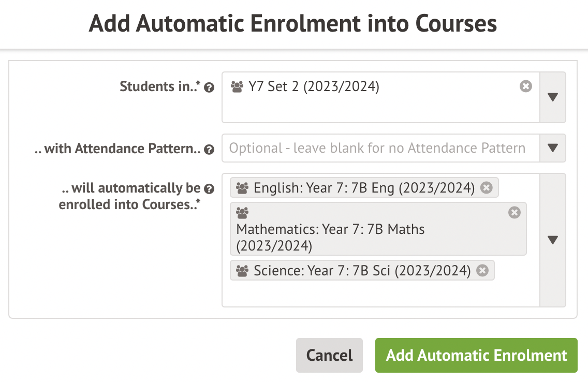
Task: Click Add Automatic Enrolment button
Action: click(476, 356)
